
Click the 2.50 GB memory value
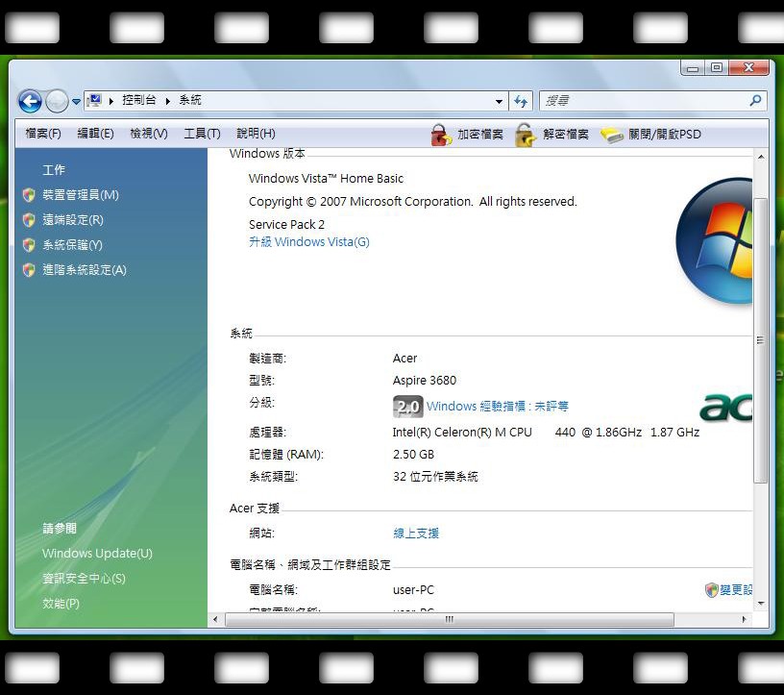pos(413,455)
